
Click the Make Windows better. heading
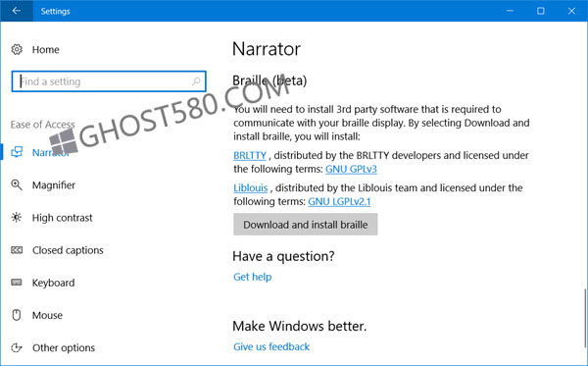click(300, 326)
